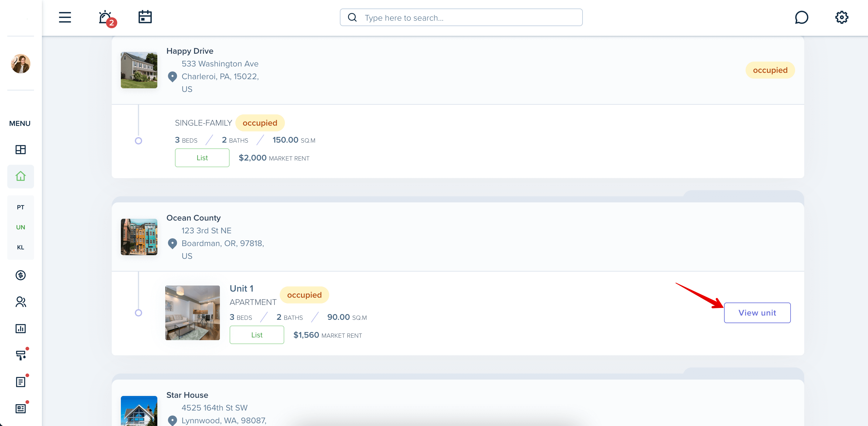
Task: Select UN submenu item in sidebar
Action: click(x=21, y=227)
